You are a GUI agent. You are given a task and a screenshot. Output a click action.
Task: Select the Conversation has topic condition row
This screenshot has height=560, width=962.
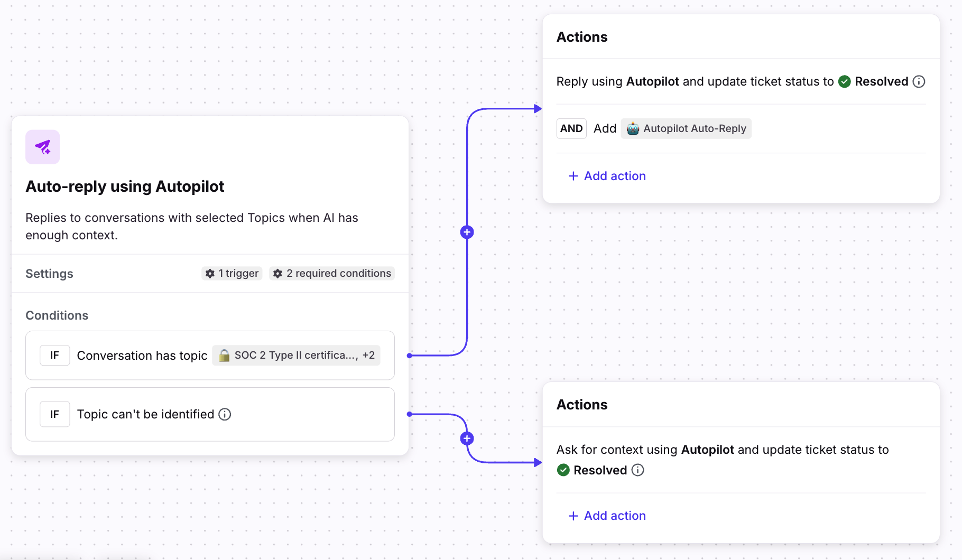142,356
